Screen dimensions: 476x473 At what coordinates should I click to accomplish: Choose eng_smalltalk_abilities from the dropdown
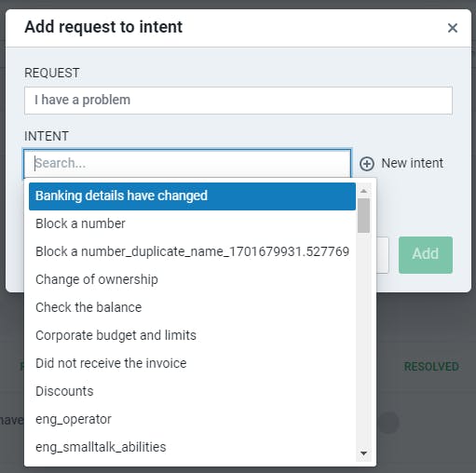(192, 447)
